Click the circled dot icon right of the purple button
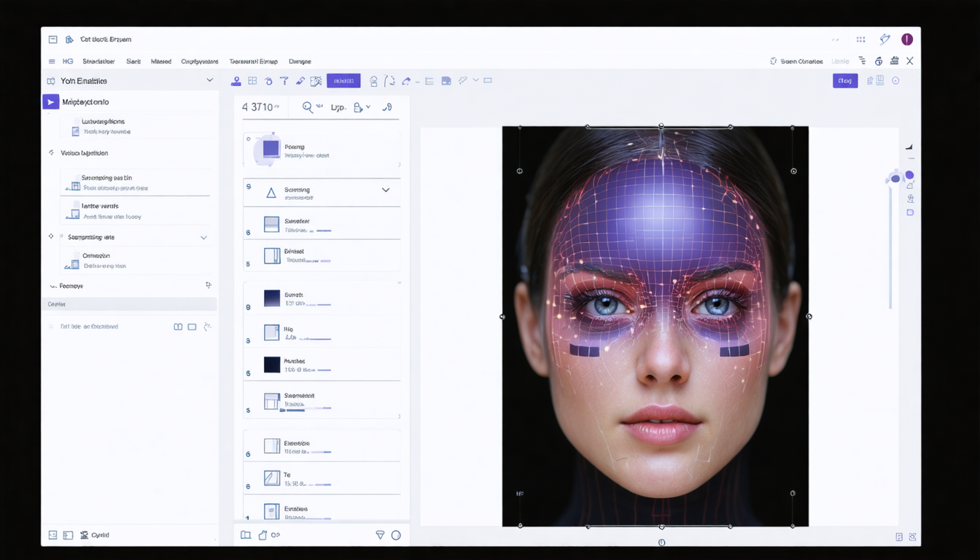 [x=895, y=81]
